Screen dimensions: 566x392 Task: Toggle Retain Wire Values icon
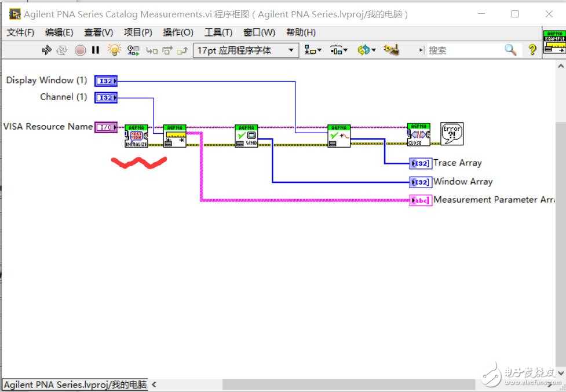click(x=133, y=50)
